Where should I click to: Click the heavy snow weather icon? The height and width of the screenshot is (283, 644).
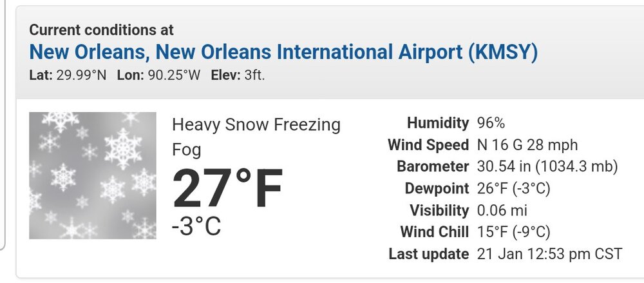click(93, 175)
